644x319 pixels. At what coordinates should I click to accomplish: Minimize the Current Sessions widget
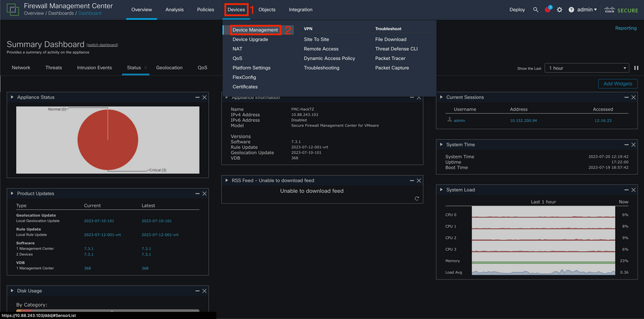[x=627, y=97]
